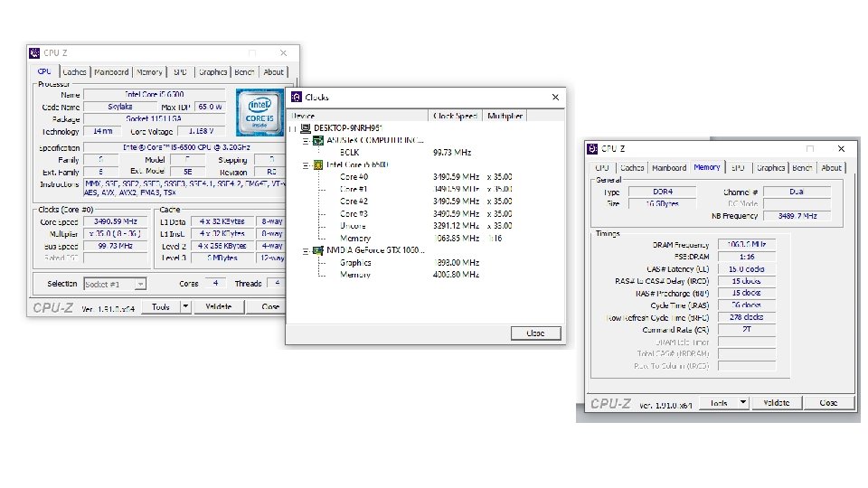This screenshot has width=868, height=488.
Task: Open Tools dropdown arrow in Memory CPU-Z window
Action: click(743, 403)
